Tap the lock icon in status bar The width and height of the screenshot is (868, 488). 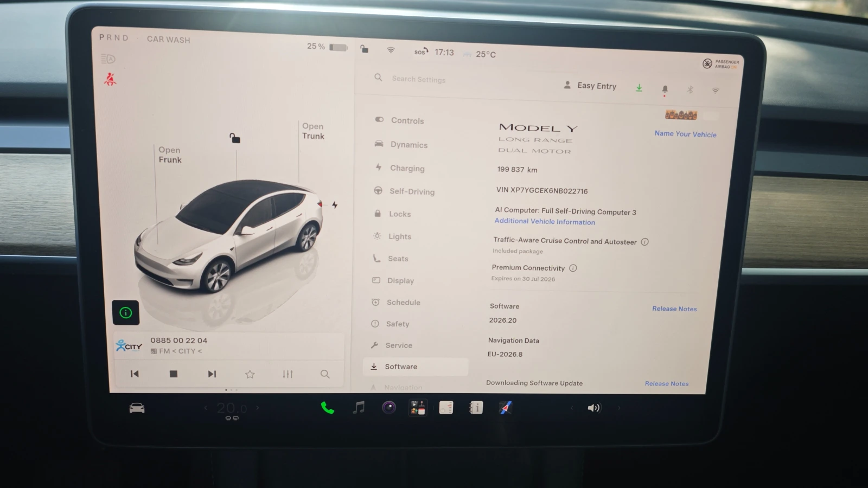click(365, 49)
